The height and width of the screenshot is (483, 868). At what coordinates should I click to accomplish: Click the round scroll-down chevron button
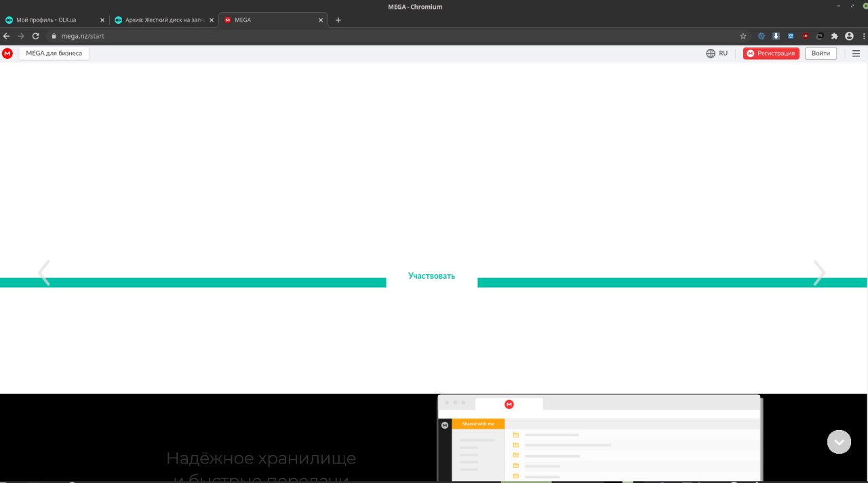(x=839, y=442)
